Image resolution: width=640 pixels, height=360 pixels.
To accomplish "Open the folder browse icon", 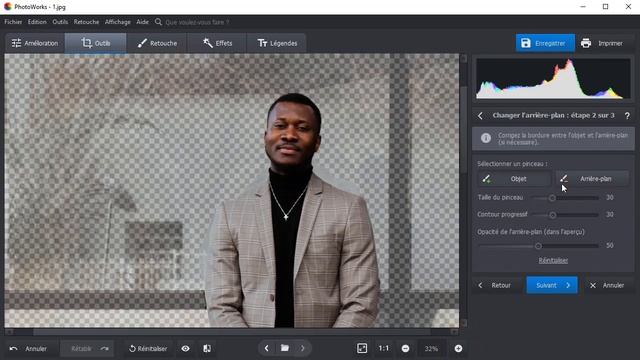I will [x=285, y=348].
